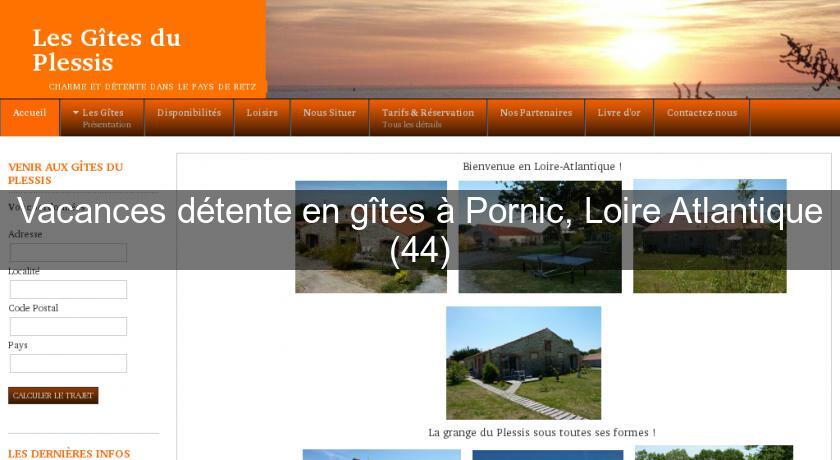840x460 pixels.
Task: Click the 'Charme et détente dans le pays de Retz' tagline
Action: (153, 87)
